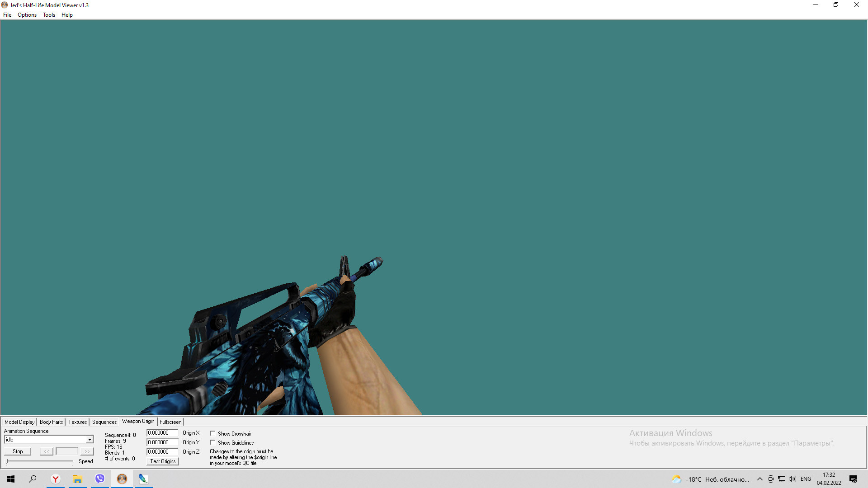This screenshot has width=868, height=488.
Task: Open File Explorer from taskbar
Action: pyautogui.click(x=78, y=479)
